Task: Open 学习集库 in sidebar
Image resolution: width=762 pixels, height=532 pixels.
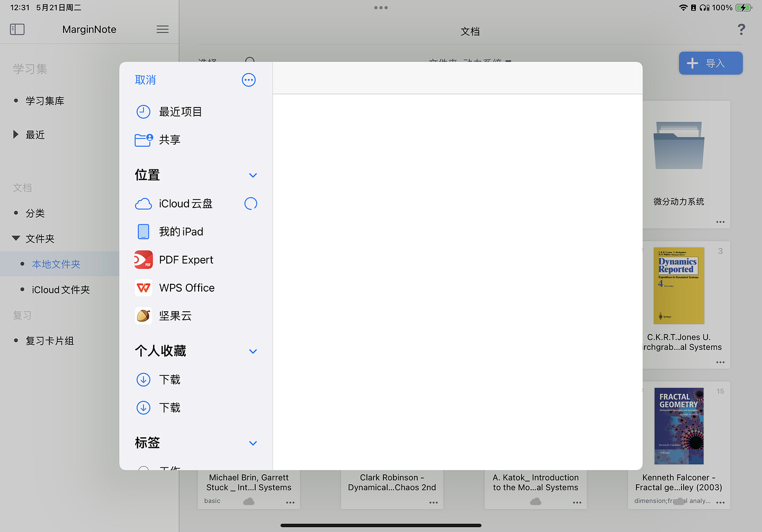Action: (45, 101)
